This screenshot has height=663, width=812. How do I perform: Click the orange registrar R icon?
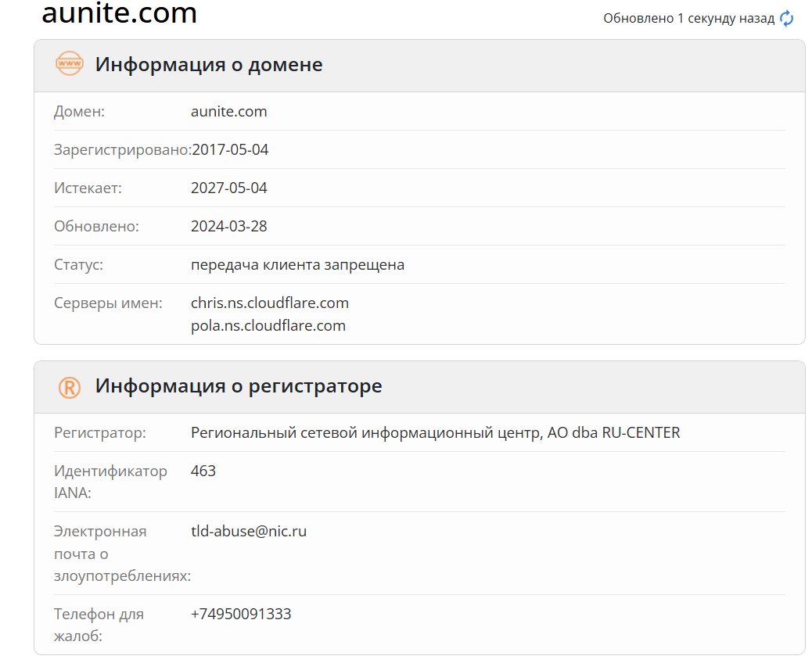pos(70,386)
